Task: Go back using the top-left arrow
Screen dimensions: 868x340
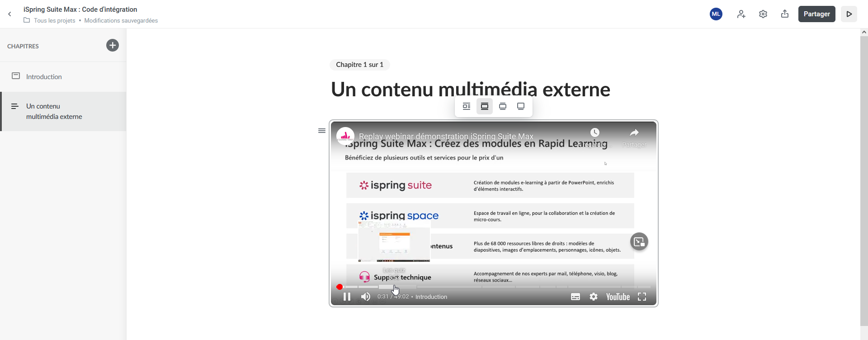Action: click(x=9, y=14)
